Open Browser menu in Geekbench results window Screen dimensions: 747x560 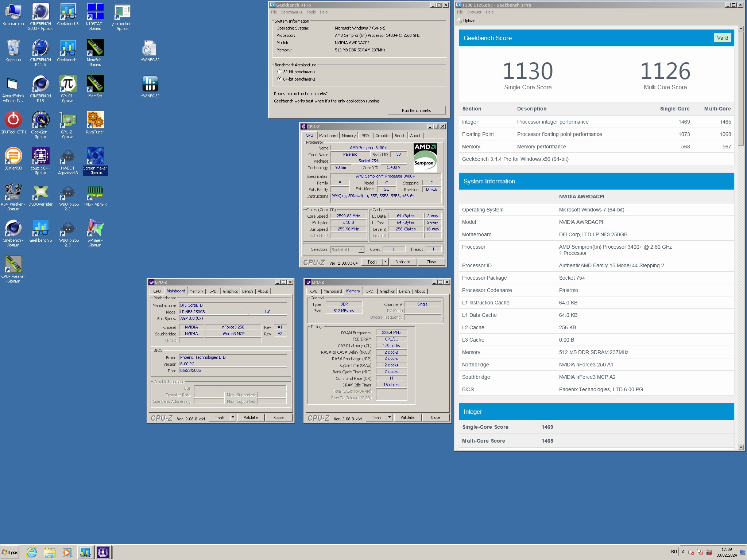coord(474,12)
